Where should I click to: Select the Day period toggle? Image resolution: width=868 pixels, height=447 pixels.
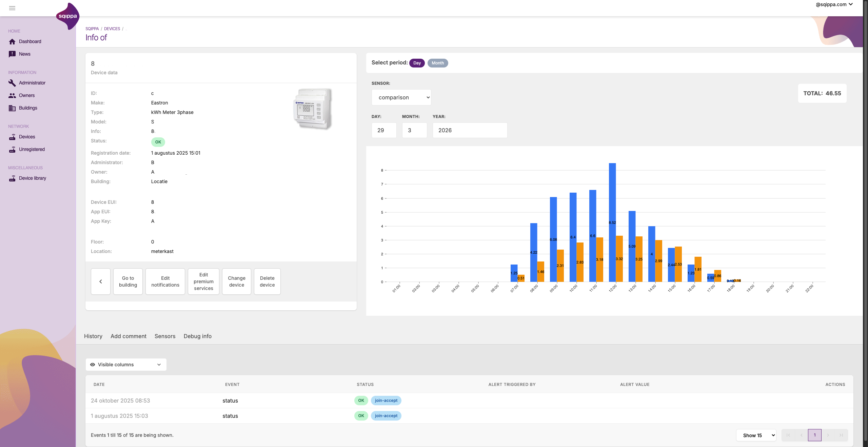pyautogui.click(x=417, y=63)
